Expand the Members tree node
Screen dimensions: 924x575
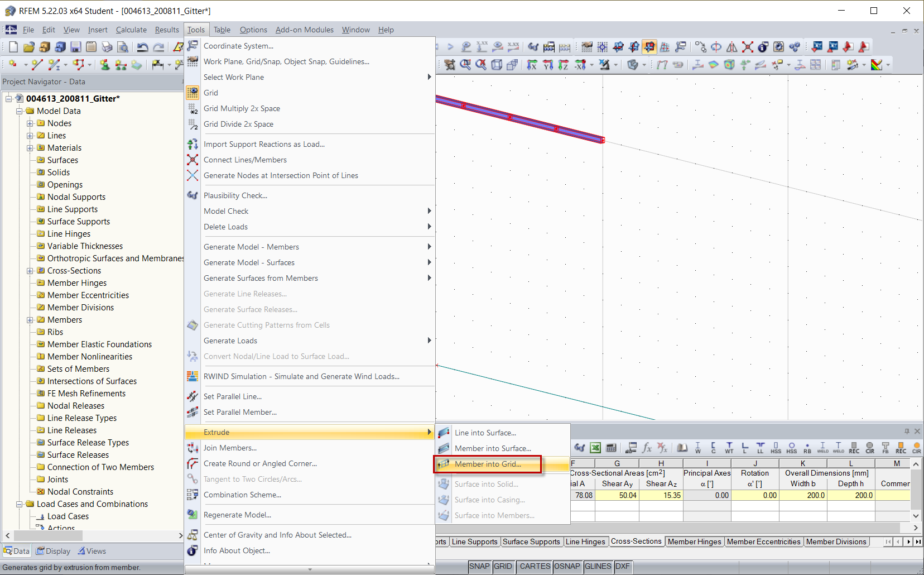pos(30,320)
